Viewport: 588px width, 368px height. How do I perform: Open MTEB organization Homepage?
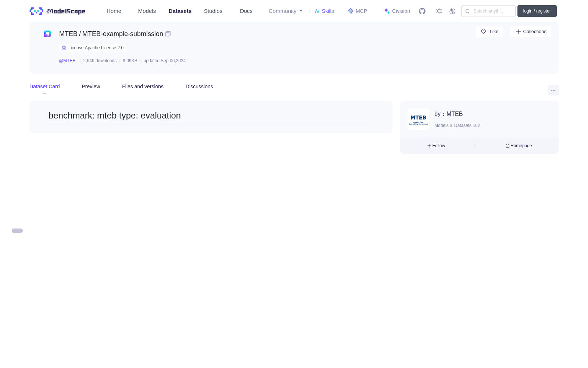(519, 146)
